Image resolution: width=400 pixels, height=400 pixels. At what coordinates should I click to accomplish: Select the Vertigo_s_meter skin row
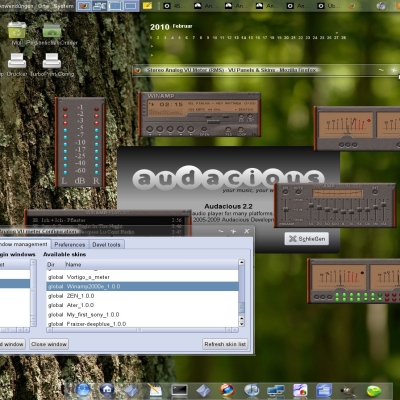[142, 277]
